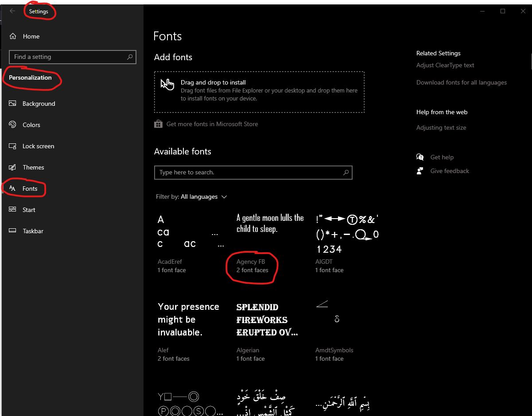Screen dimensions: 532x416
Task: Open the Agency FB font preview
Action: [270, 223]
